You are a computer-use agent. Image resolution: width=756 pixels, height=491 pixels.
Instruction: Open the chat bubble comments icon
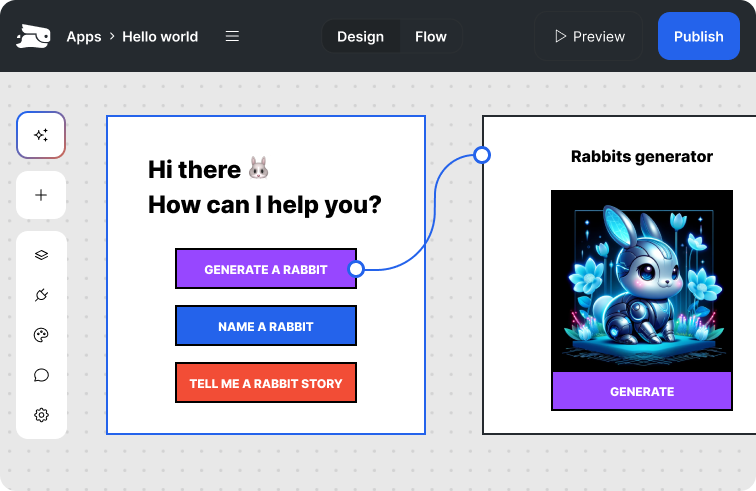point(41,375)
